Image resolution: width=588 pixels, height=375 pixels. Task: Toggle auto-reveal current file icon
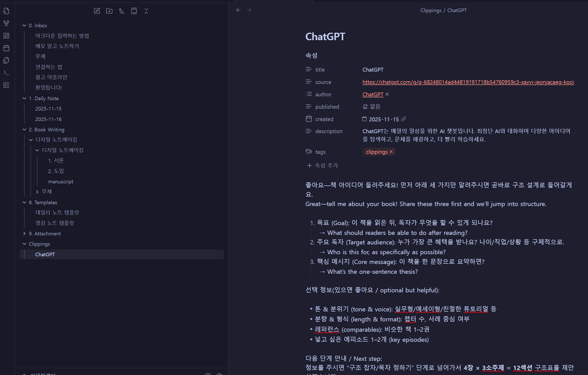click(134, 11)
